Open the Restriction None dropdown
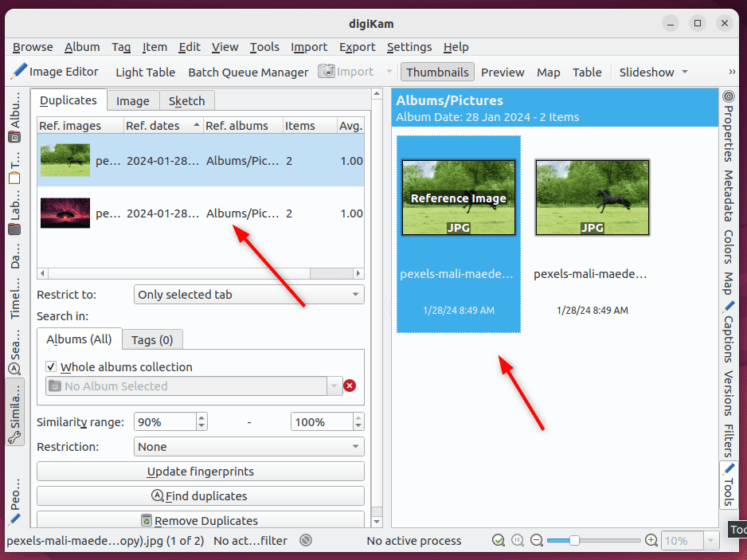Image resolution: width=747 pixels, height=560 pixels. [249, 447]
